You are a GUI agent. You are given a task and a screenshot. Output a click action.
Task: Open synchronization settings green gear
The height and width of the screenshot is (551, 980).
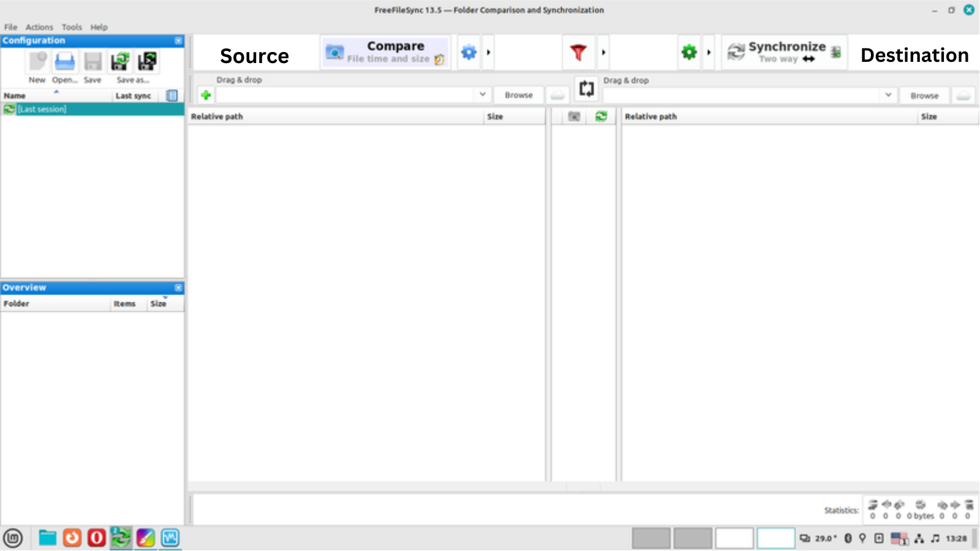(689, 53)
